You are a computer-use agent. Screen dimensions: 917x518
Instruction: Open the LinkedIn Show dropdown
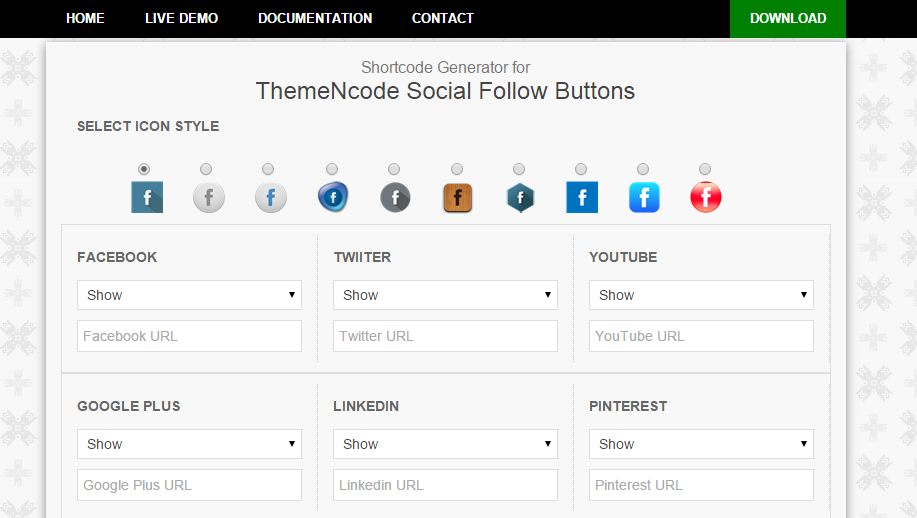(445, 444)
